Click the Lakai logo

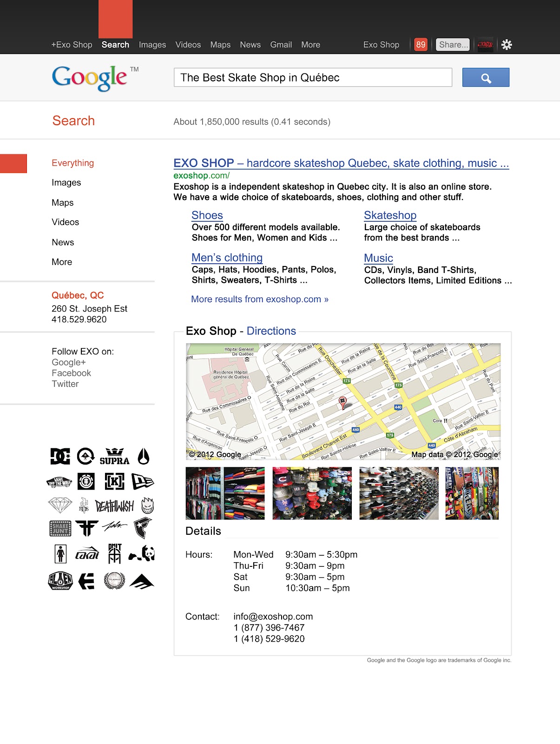[x=87, y=553]
